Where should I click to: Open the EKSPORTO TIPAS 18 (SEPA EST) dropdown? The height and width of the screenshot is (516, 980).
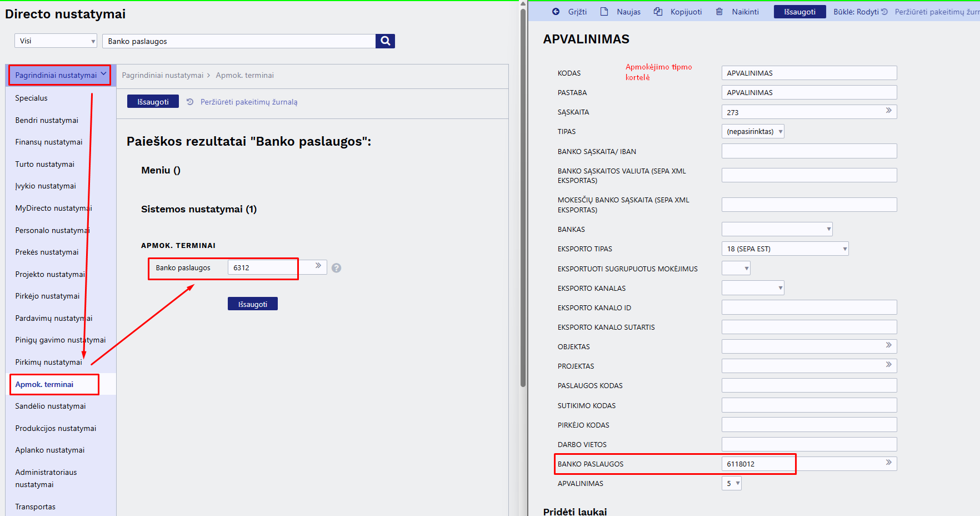(x=785, y=249)
